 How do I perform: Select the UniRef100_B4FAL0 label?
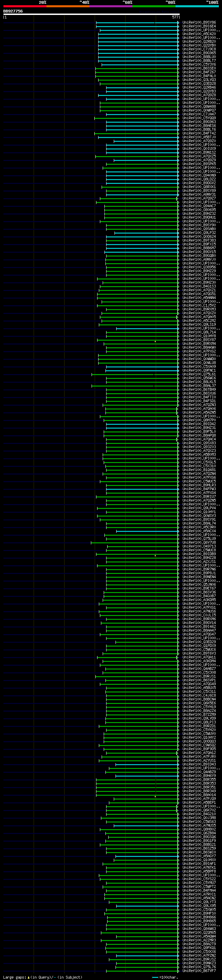point(199,76)
